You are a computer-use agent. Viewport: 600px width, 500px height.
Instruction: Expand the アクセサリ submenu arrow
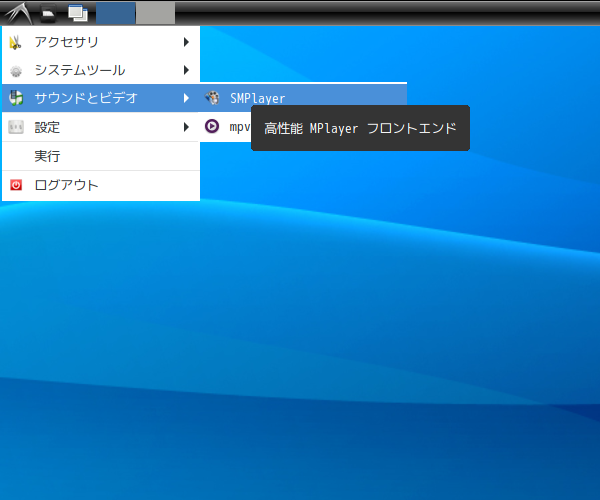[186, 42]
